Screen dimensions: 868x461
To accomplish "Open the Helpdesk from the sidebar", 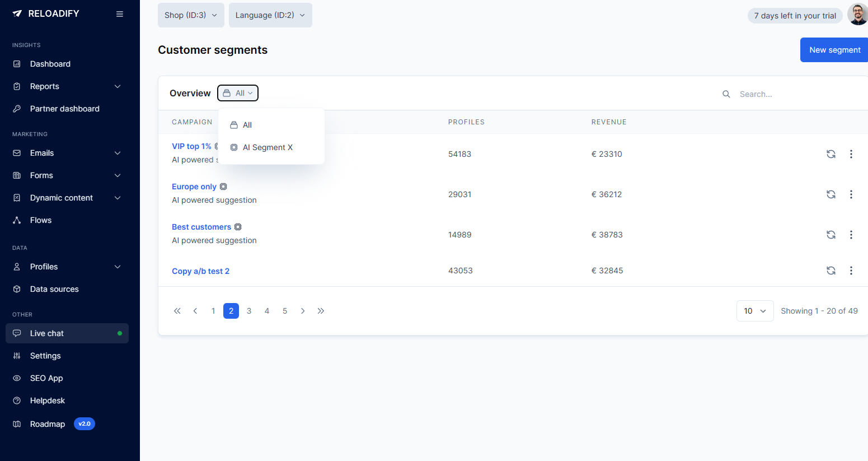I will coord(48,400).
